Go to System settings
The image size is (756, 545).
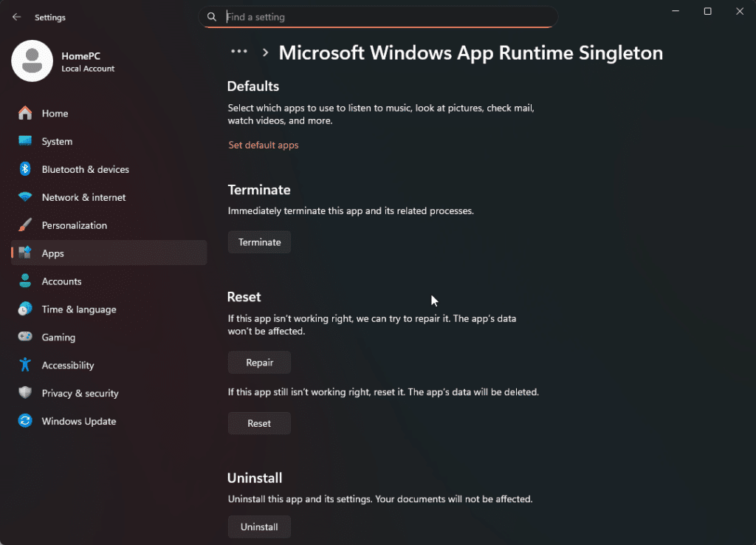pos(109,141)
